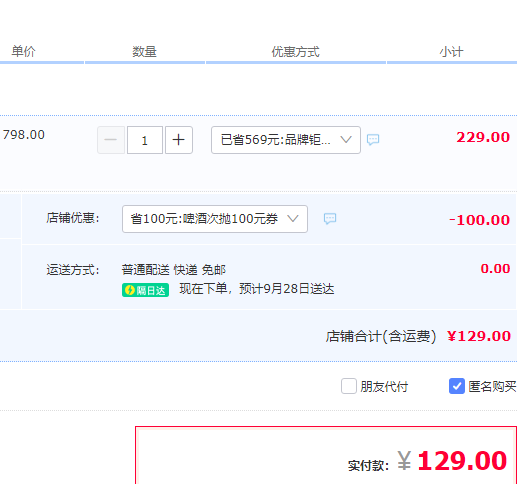526x484 pixels.
Task: Click the 优惠方式 column header
Action: click(296, 52)
